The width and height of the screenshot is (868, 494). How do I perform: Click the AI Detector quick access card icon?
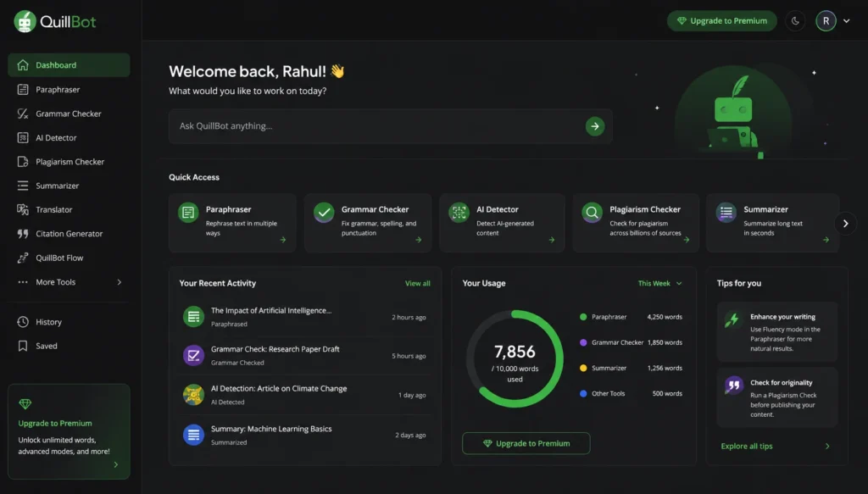[x=459, y=213]
